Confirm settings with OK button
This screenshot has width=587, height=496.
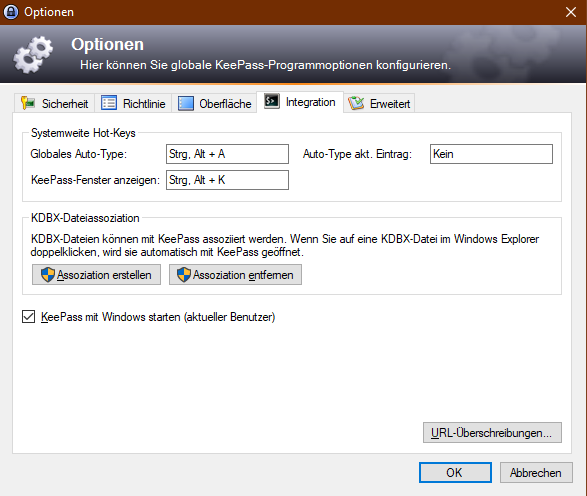pos(455,472)
